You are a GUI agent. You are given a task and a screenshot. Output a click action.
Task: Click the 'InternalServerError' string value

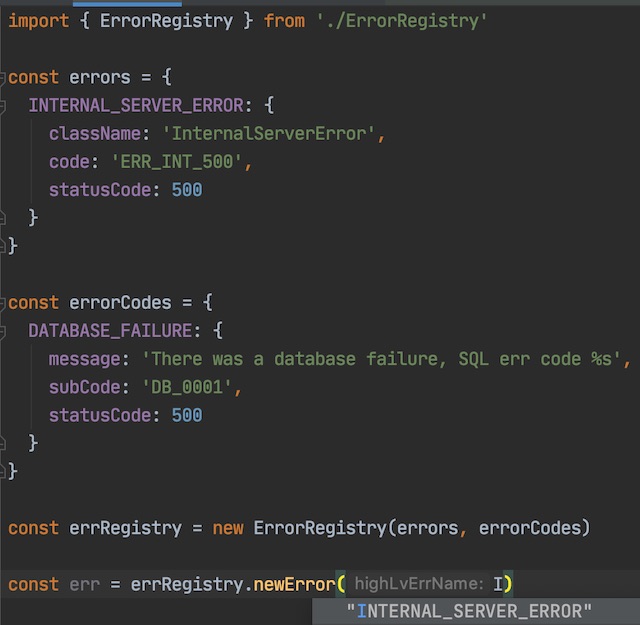[x=269, y=133]
